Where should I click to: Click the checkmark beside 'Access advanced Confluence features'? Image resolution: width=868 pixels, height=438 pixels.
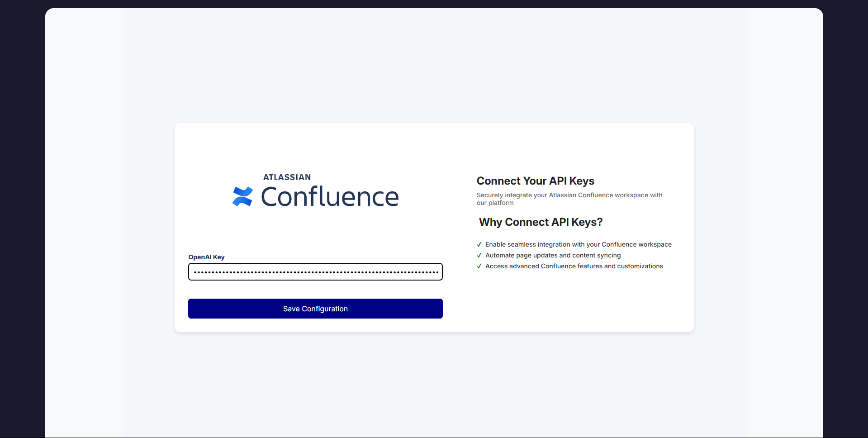[479, 266]
